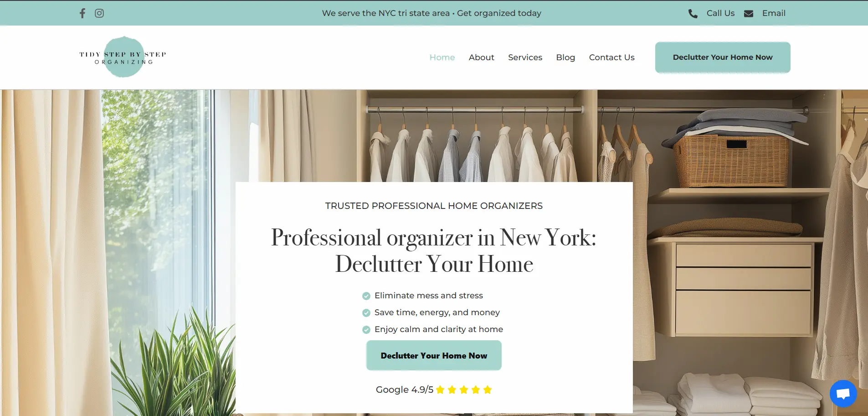Click the phone icon beside Call Us
The height and width of the screenshot is (416, 868).
693,14
